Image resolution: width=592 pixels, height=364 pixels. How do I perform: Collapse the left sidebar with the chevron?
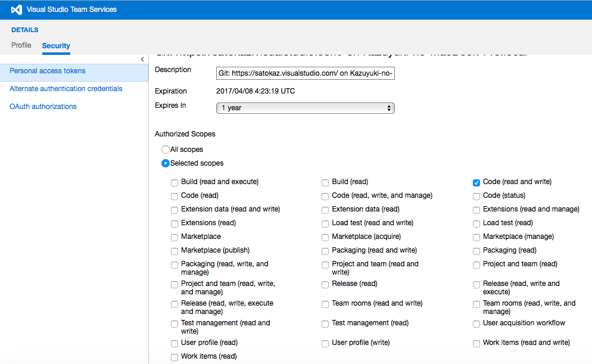click(x=142, y=59)
